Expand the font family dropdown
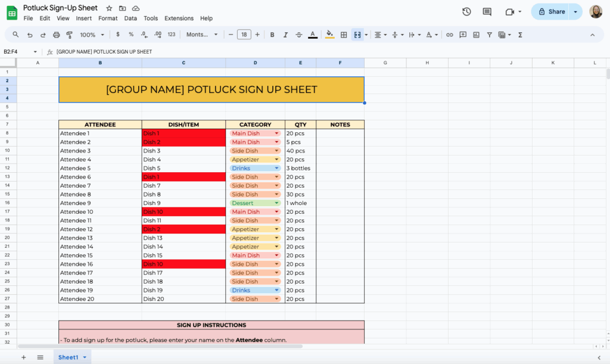The width and height of the screenshot is (610, 364). [x=203, y=35]
